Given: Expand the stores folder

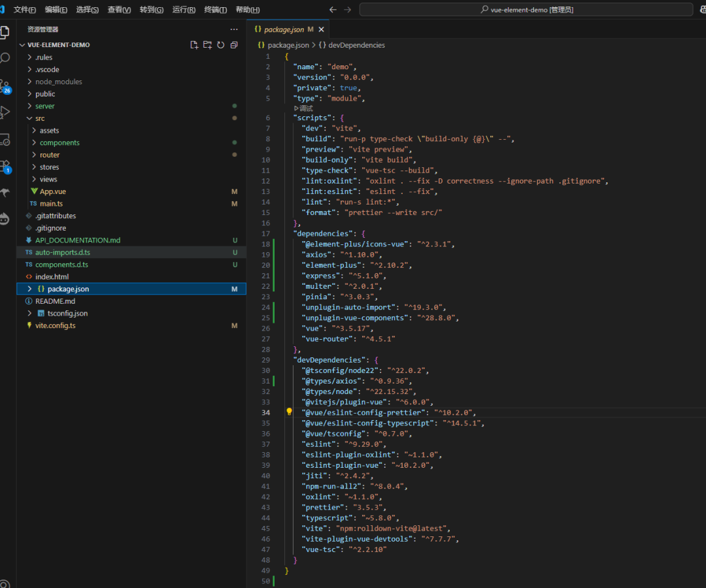Looking at the screenshot, I should [x=49, y=167].
